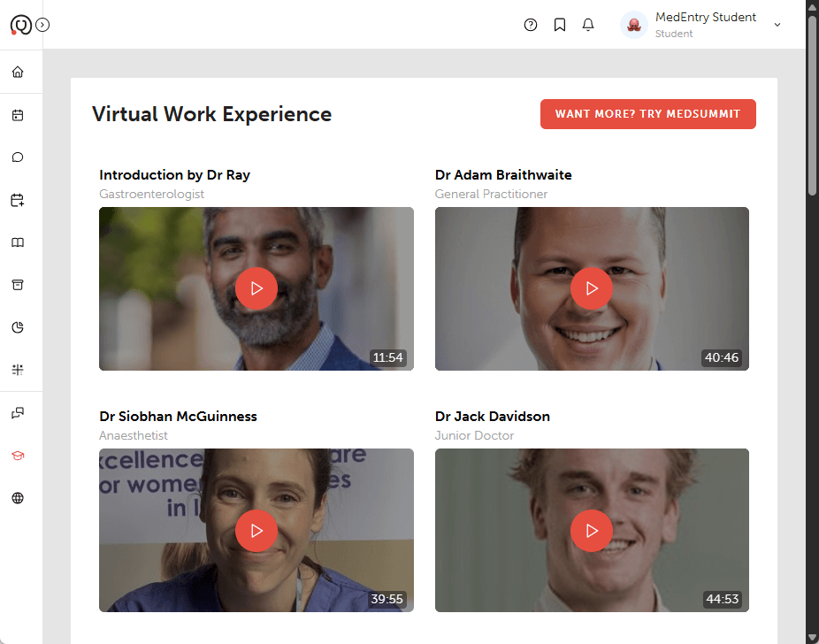The image size is (819, 644).
Task: Click the Dr Jack Davidson title
Action: (x=492, y=417)
